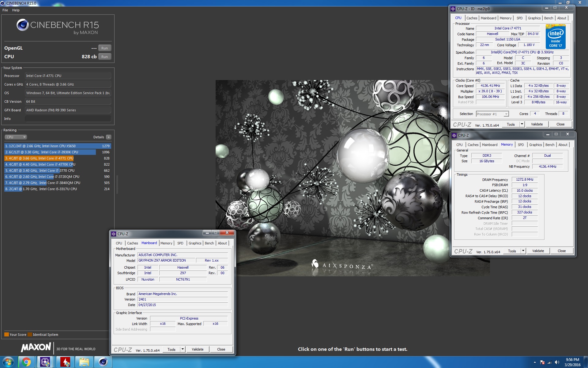Expand Tools arrow in top CPU-Z window

click(x=522, y=124)
